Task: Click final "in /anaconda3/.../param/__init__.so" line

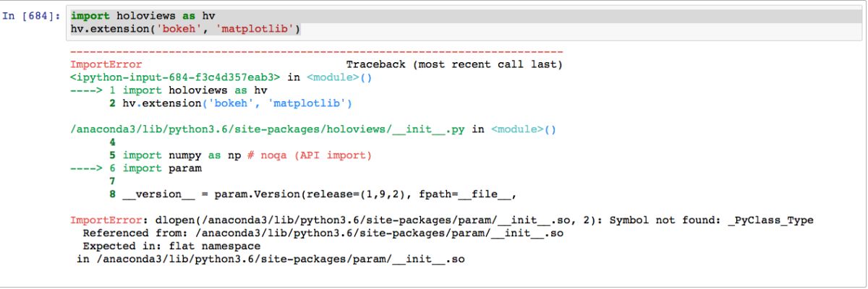Action: coord(271,259)
